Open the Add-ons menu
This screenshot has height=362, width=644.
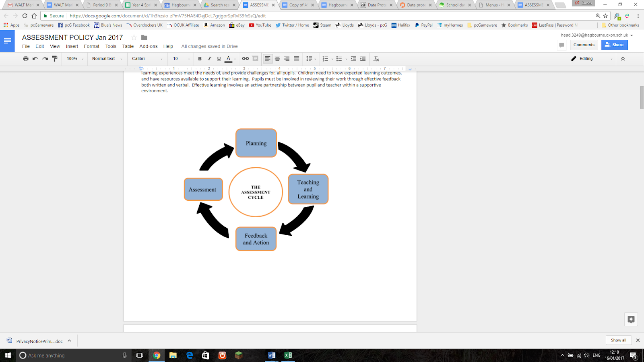(x=148, y=46)
